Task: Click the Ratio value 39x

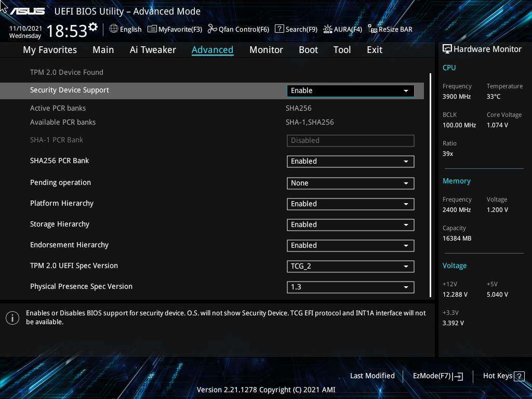Action: click(x=448, y=153)
